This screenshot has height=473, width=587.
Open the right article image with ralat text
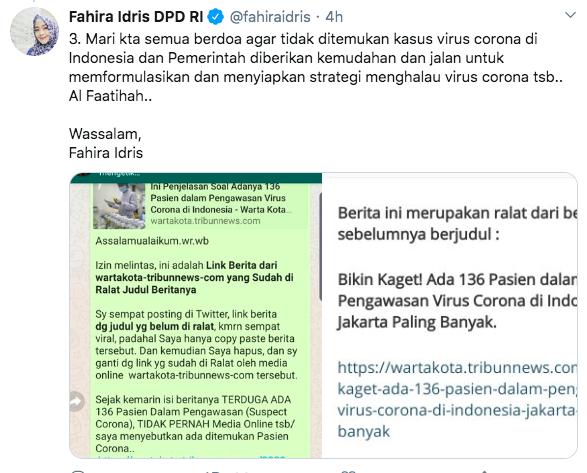[450, 315]
